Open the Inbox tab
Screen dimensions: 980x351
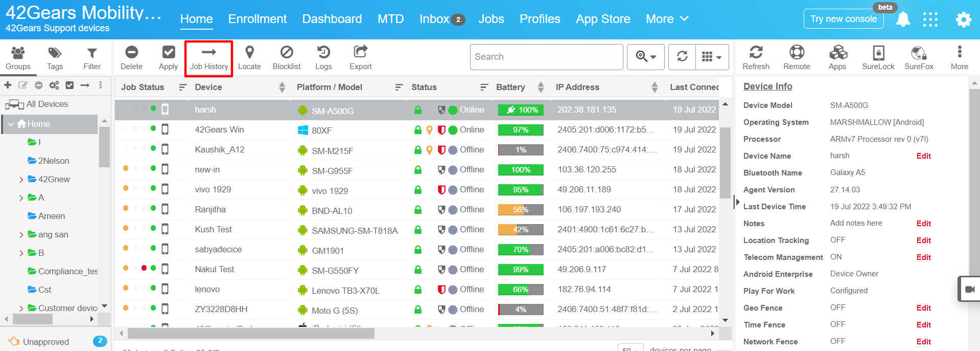pos(442,19)
